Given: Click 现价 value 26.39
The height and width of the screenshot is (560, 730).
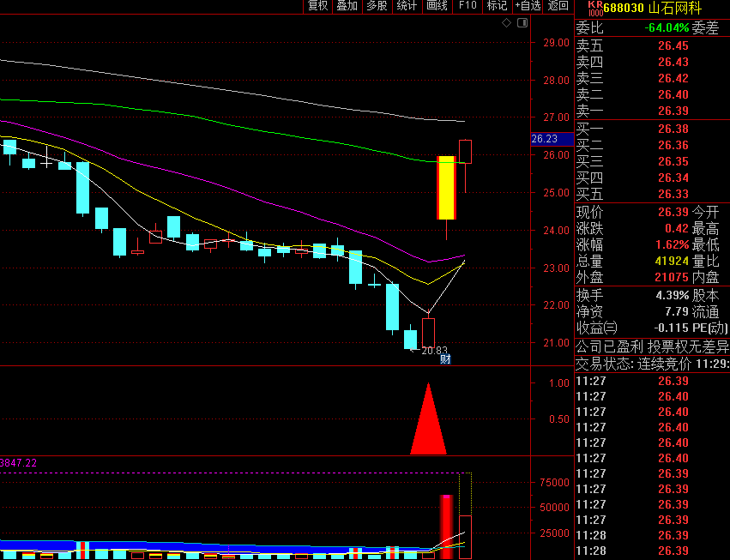Looking at the screenshot, I should [x=673, y=213].
